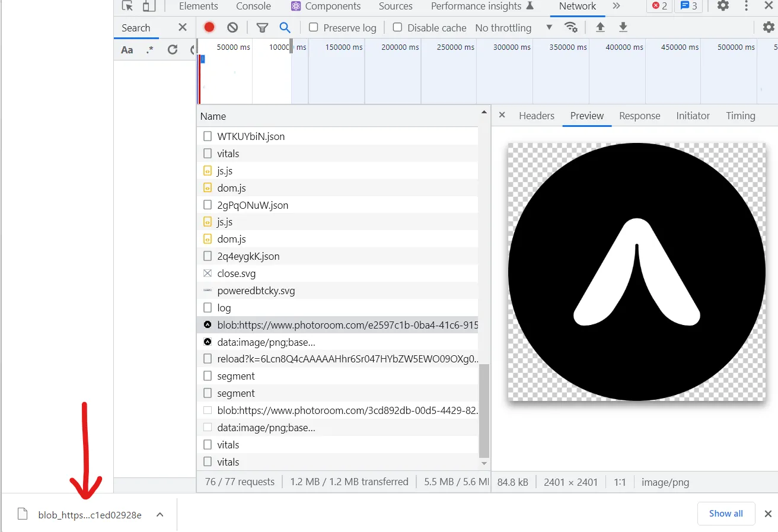Enable the Preserve log checkbox

click(x=314, y=27)
